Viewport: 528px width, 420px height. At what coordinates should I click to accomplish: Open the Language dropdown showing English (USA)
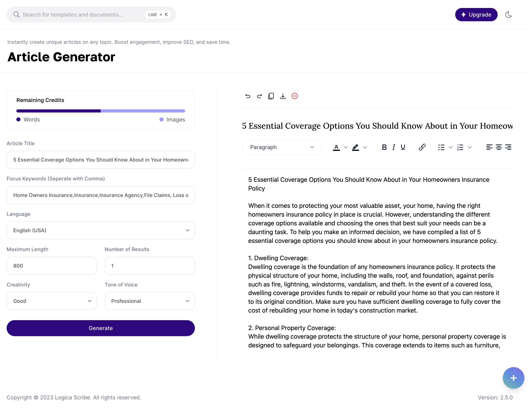[101, 230]
